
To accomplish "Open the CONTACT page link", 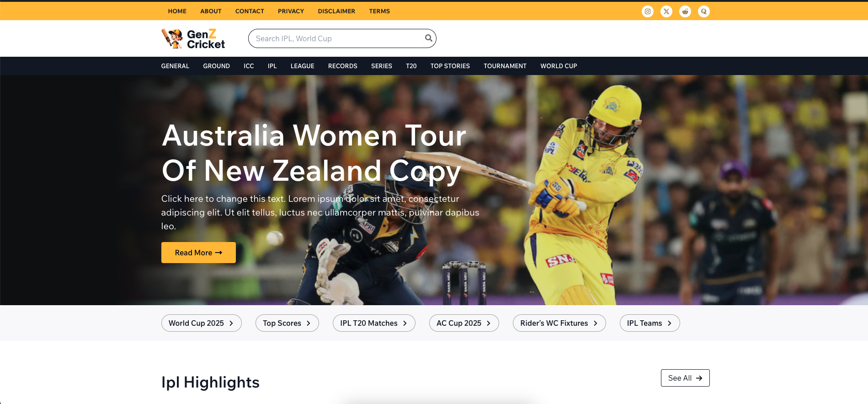I will point(250,11).
